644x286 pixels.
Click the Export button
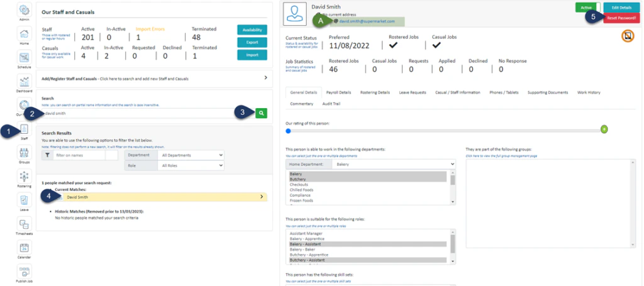point(252,42)
